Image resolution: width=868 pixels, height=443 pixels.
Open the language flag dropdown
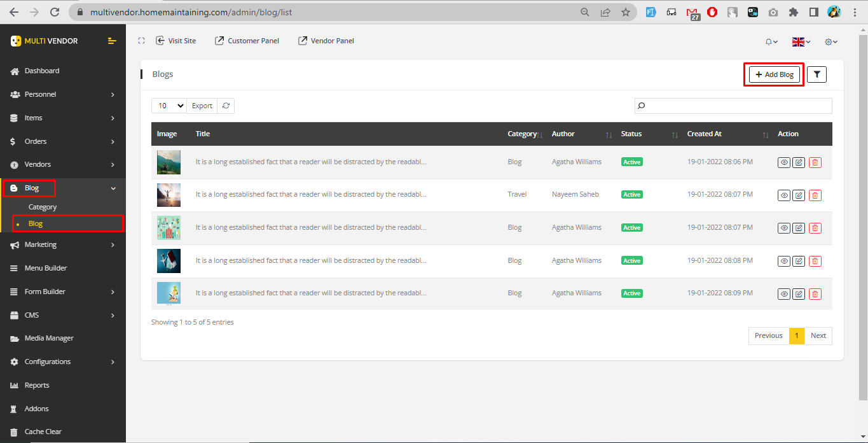[801, 41]
